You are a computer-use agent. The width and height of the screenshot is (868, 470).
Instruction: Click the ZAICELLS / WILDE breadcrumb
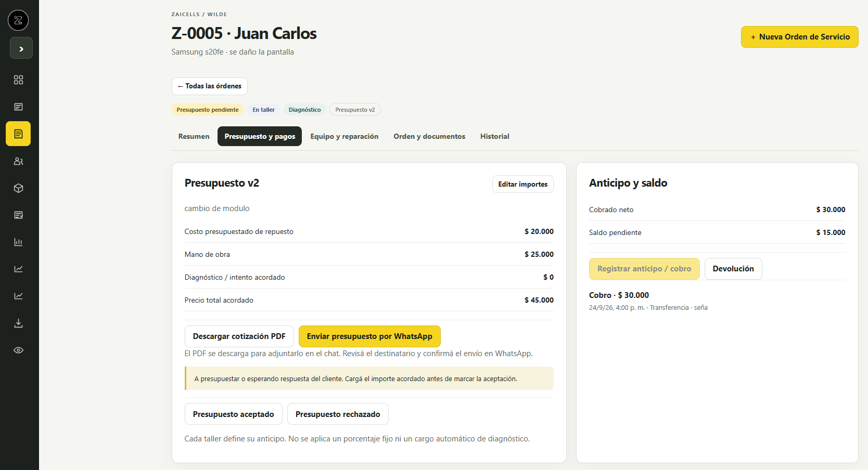[x=199, y=15]
